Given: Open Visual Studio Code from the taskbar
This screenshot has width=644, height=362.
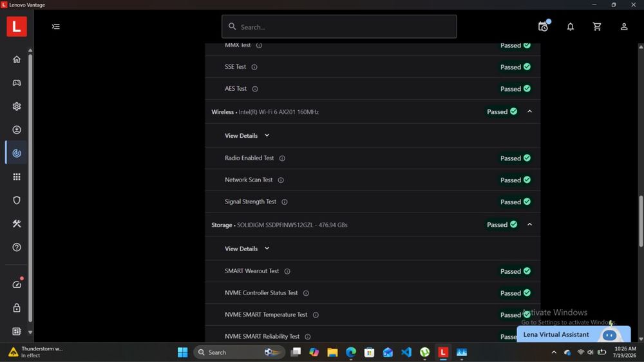Looking at the screenshot, I should click(x=406, y=352).
